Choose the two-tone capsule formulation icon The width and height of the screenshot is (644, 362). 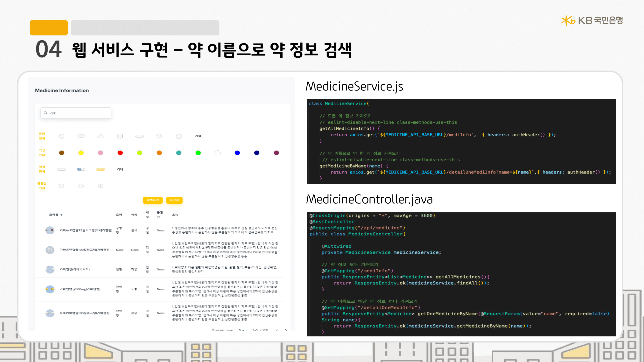click(x=81, y=169)
